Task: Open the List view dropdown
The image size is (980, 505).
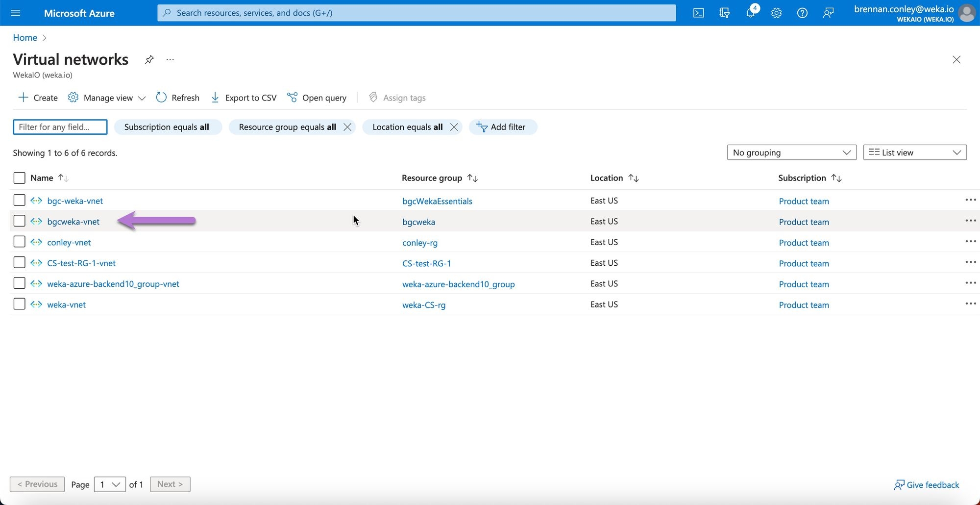Action: point(914,152)
